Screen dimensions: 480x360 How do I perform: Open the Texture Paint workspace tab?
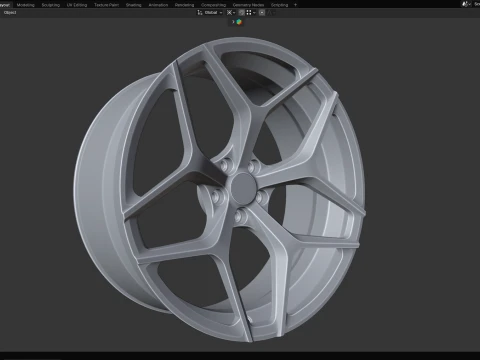tap(106, 5)
